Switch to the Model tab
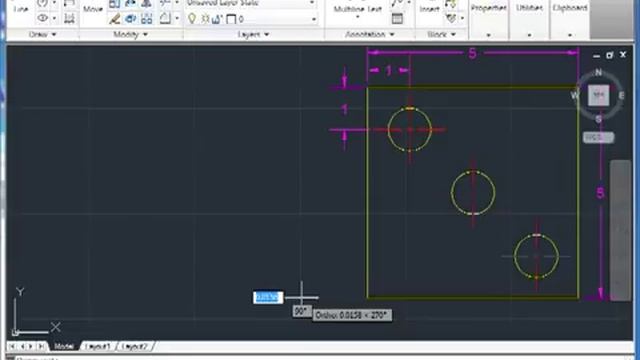Screen dimensions: 640x360 point(64,346)
